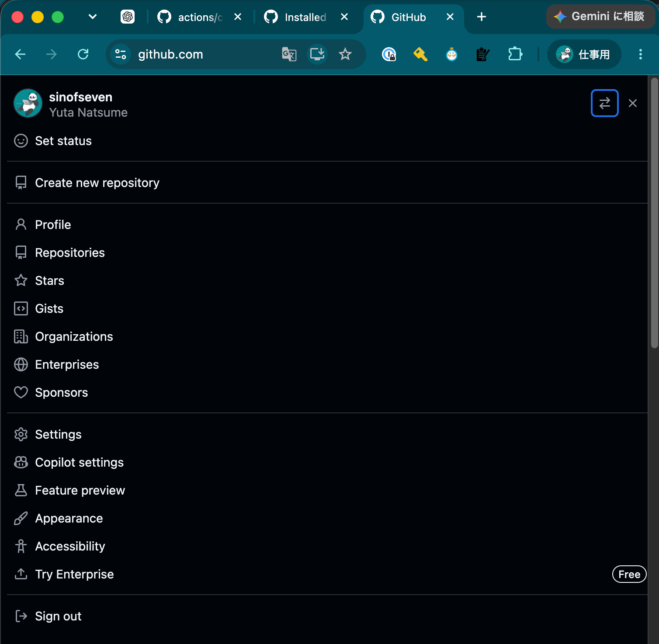Screen dimensions: 659x644
Task: Click the Gists code-square icon
Action: point(21,308)
